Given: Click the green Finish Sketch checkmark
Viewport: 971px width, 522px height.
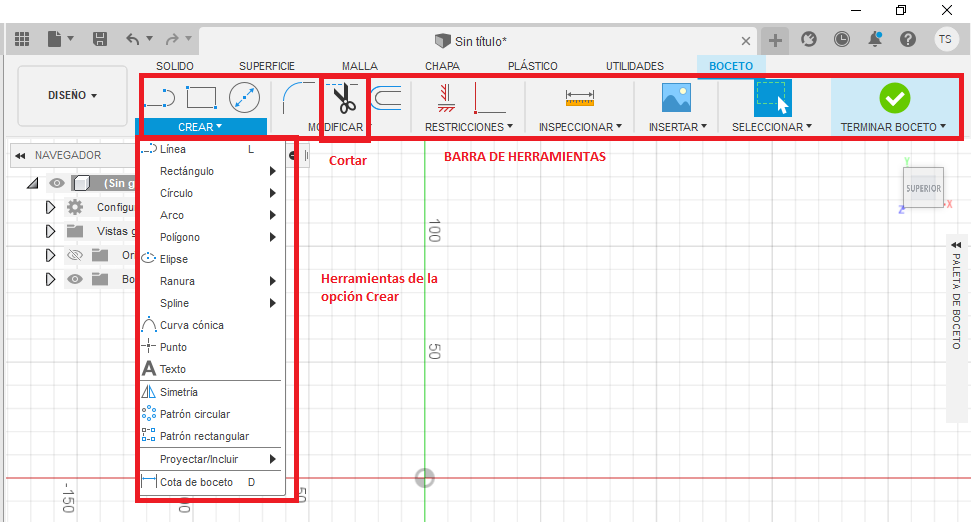Looking at the screenshot, I should point(895,98).
